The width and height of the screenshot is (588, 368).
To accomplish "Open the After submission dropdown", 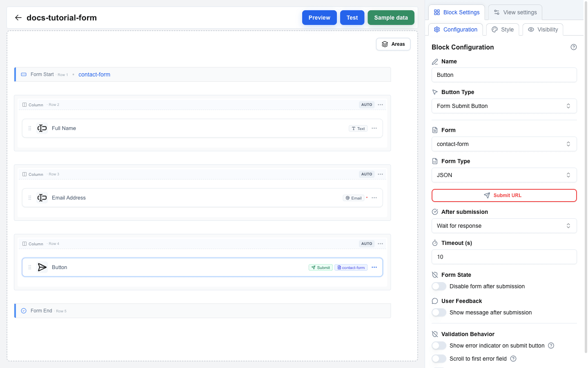I will 504,226.
